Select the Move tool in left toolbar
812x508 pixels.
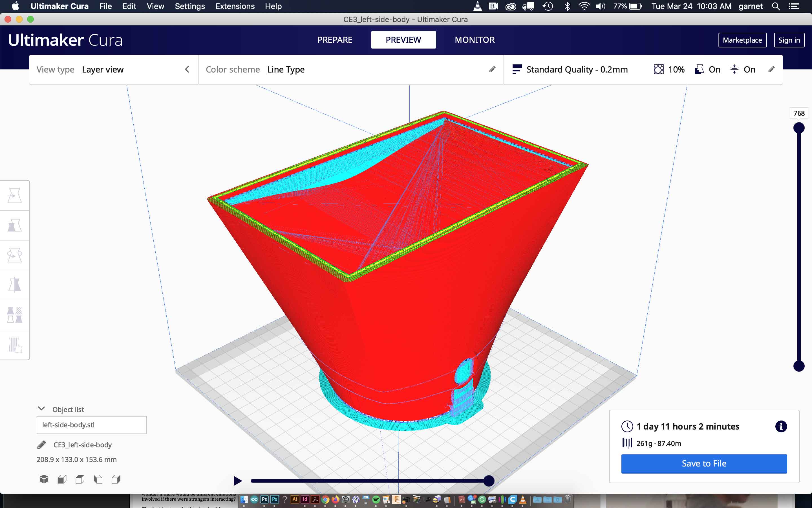click(14, 195)
